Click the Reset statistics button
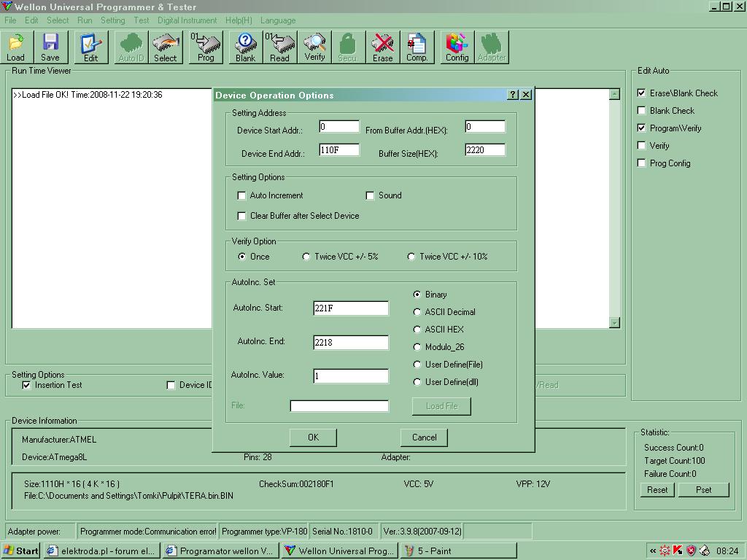Image resolution: width=747 pixels, height=560 pixels. coord(657,490)
